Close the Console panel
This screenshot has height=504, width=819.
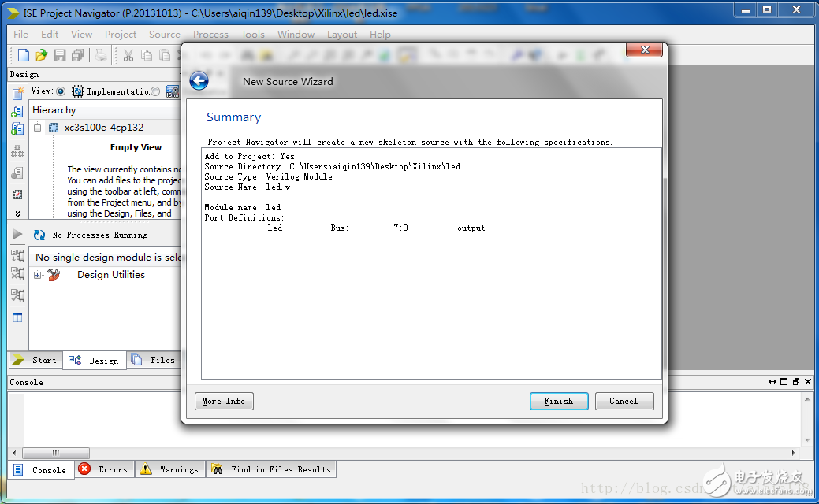tap(808, 382)
